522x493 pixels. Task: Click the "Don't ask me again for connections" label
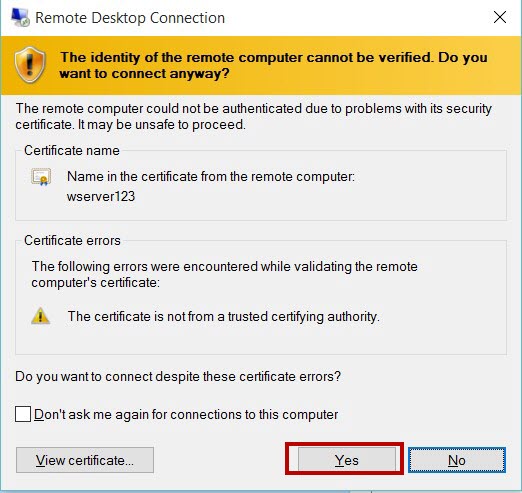coord(186,415)
